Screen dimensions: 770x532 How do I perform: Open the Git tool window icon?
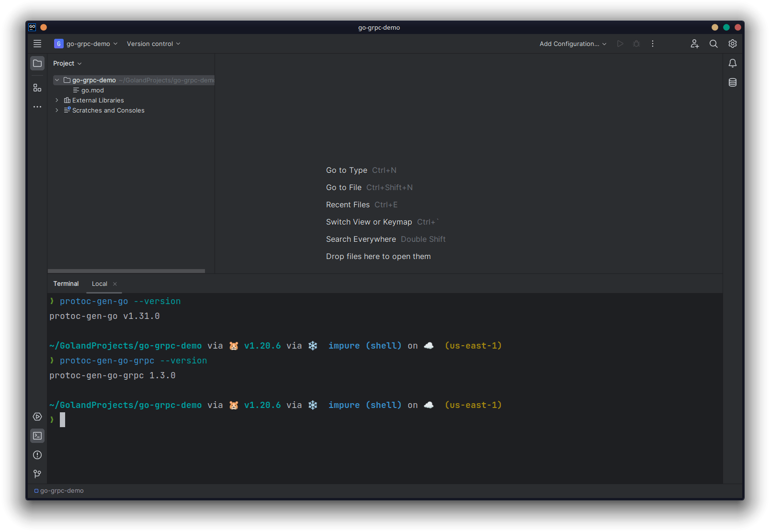pyautogui.click(x=37, y=474)
